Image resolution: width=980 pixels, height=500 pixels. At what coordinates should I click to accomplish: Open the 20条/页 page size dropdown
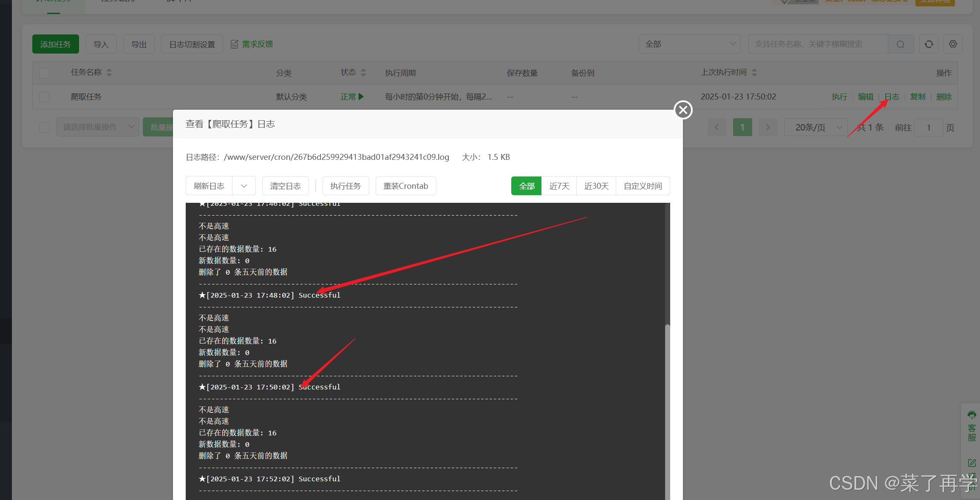tap(816, 127)
